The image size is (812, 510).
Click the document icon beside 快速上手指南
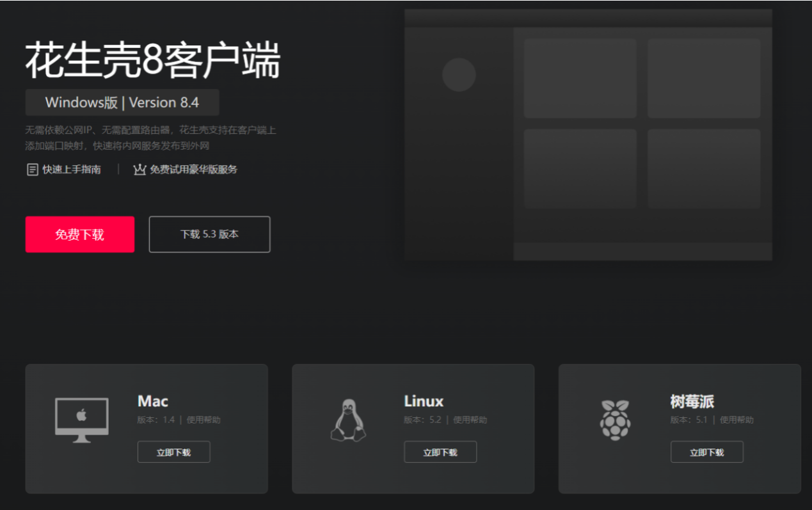click(32, 170)
